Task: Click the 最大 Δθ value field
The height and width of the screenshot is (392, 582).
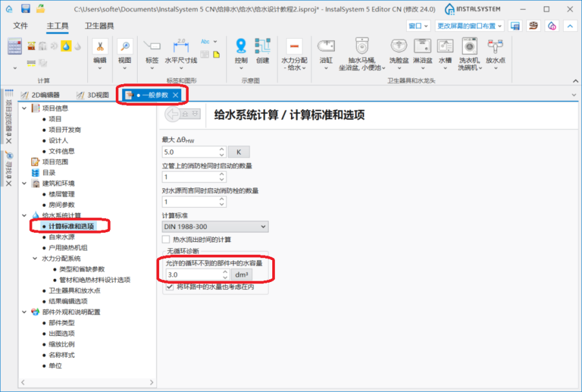Action: (189, 152)
